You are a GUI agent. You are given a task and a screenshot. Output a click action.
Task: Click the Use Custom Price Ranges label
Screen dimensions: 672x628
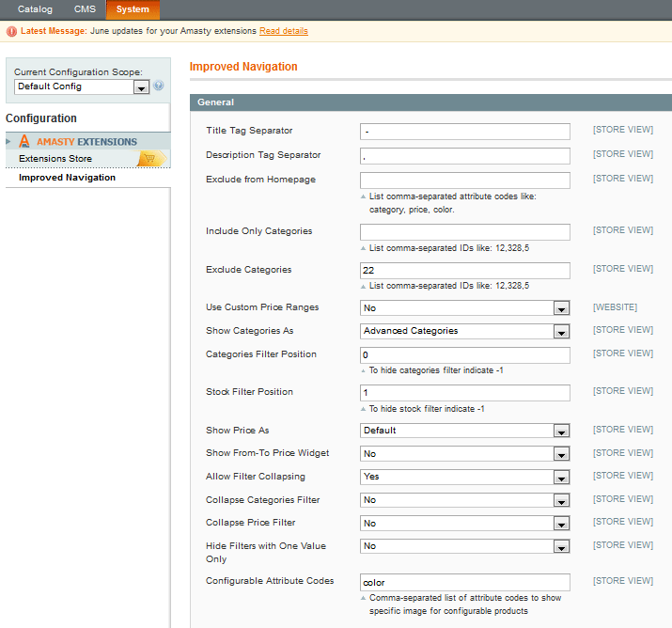click(x=262, y=306)
